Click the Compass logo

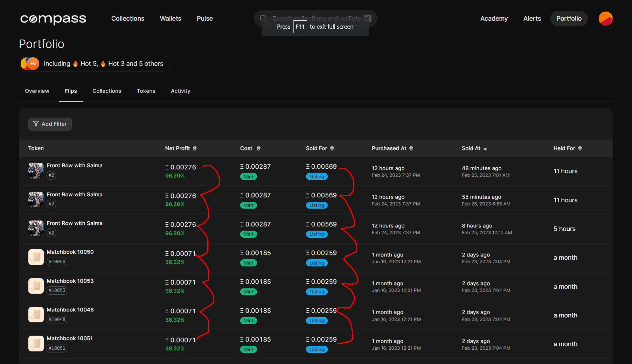53,19
